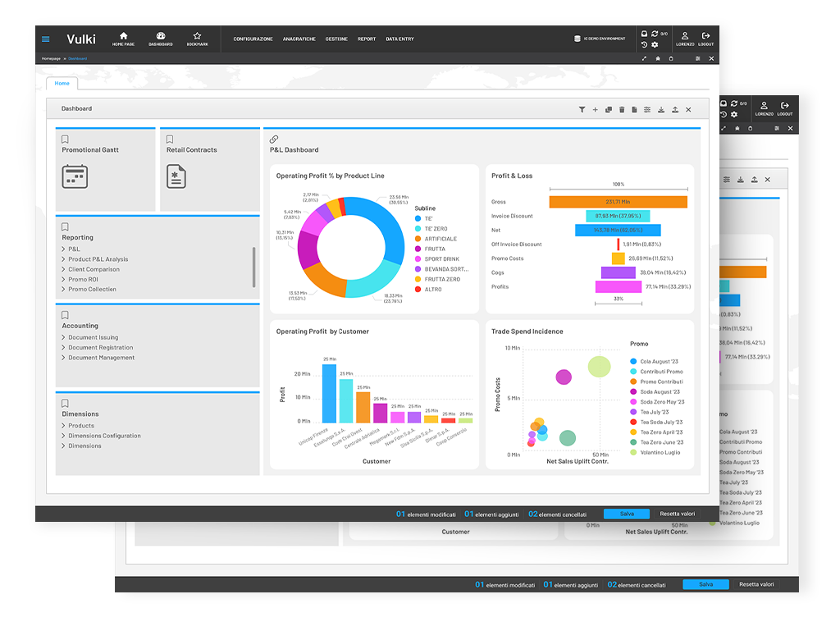Open the hamburger menu beside Vulki
The image size is (840, 640).
[46, 39]
